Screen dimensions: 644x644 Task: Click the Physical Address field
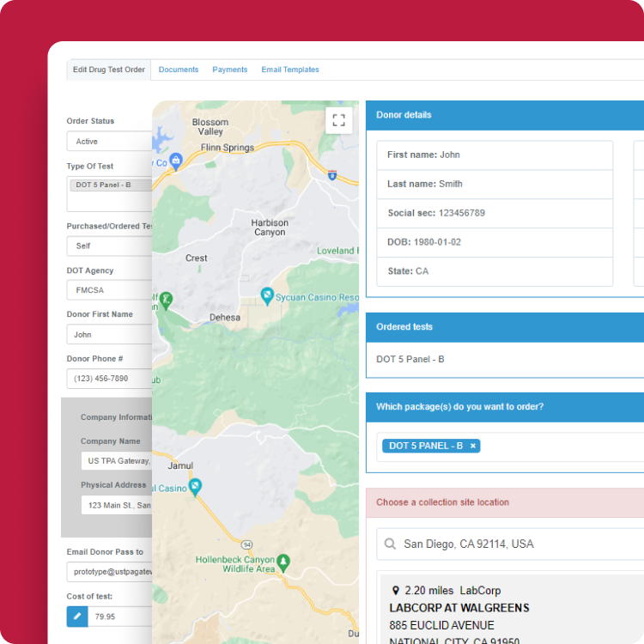tap(117, 505)
